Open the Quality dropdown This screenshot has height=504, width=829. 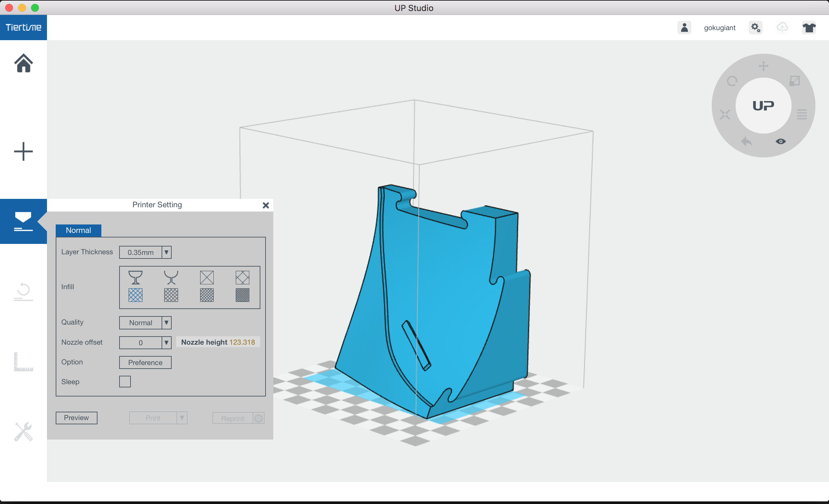pyautogui.click(x=166, y=323)
